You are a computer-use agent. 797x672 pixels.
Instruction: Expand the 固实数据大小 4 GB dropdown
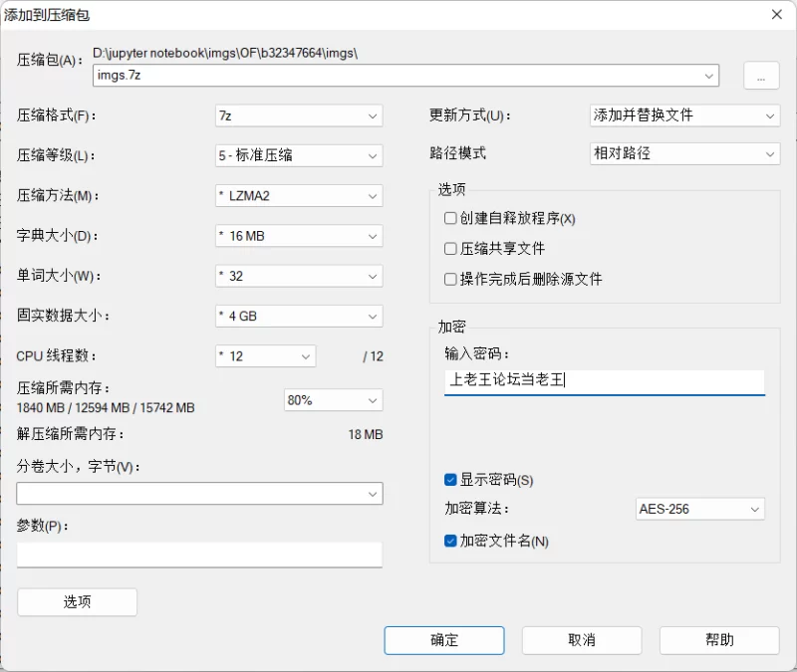(299, 316)
